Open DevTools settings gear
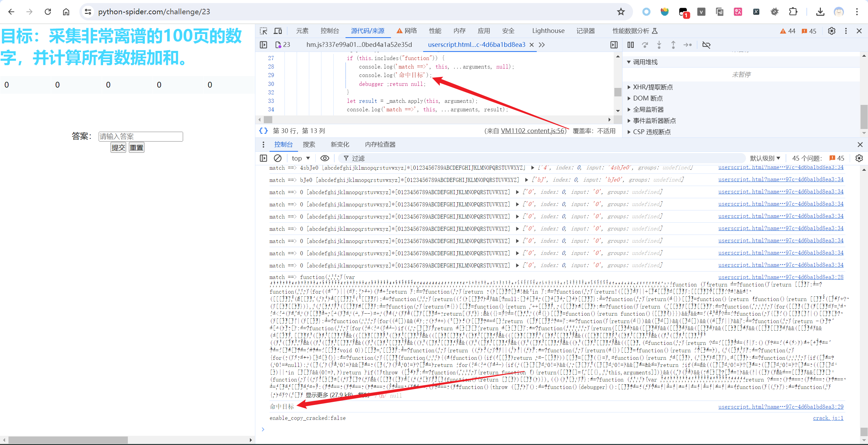The height and width of the screenshot is (445, 868). (x=831, y=31)
